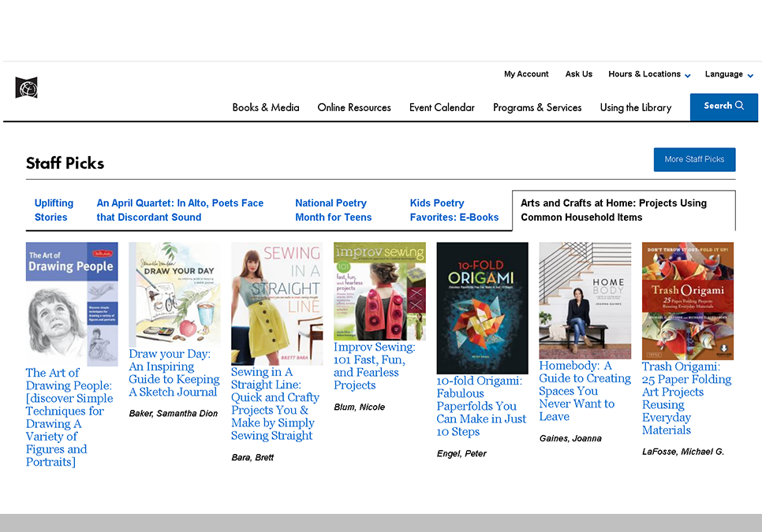Open the Books & Media menu
762x532 pixels.
coord(266,108)
